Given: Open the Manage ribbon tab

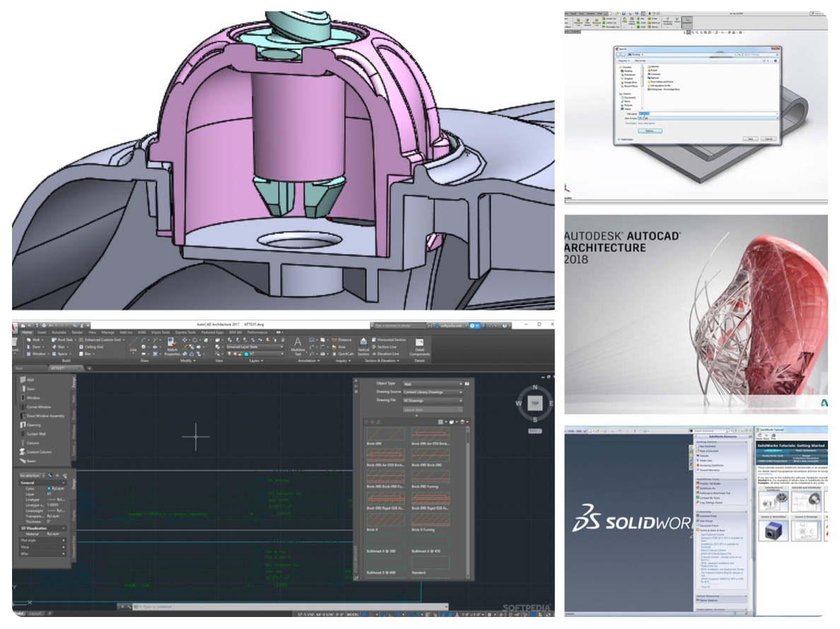Looking at the screenshot, I should [108, 332].
